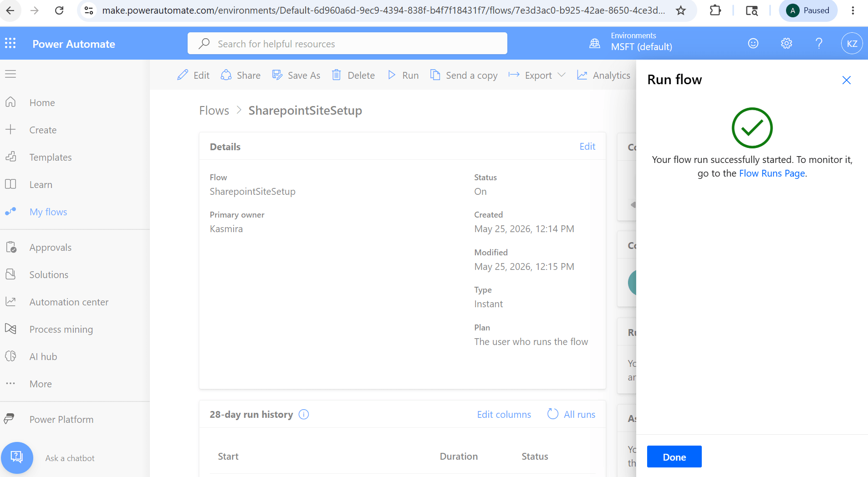Click the Start column header
This screenshot has height=477, width=868.
tap(228, 457)
